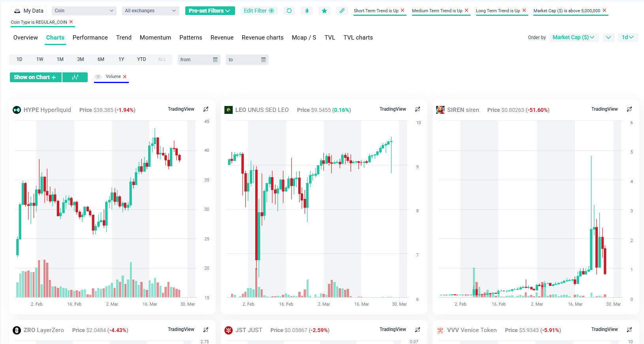Screen dimensions: 644x344
Task: Expand the SIREN chart to fullscreen
Action: pos(629,109)
